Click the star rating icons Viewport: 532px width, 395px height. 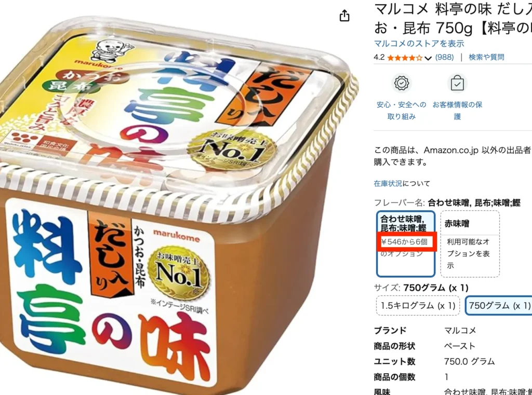[404, 58]
